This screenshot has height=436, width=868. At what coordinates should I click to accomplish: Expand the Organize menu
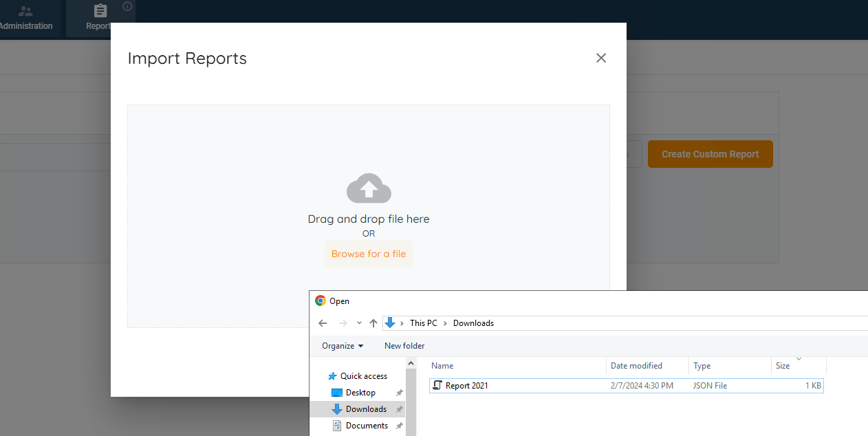pos(343,346)
